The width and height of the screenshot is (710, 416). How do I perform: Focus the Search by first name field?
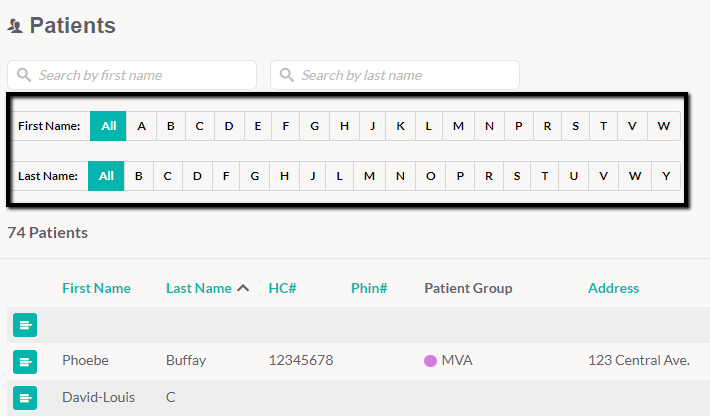(x=132, y=75)
